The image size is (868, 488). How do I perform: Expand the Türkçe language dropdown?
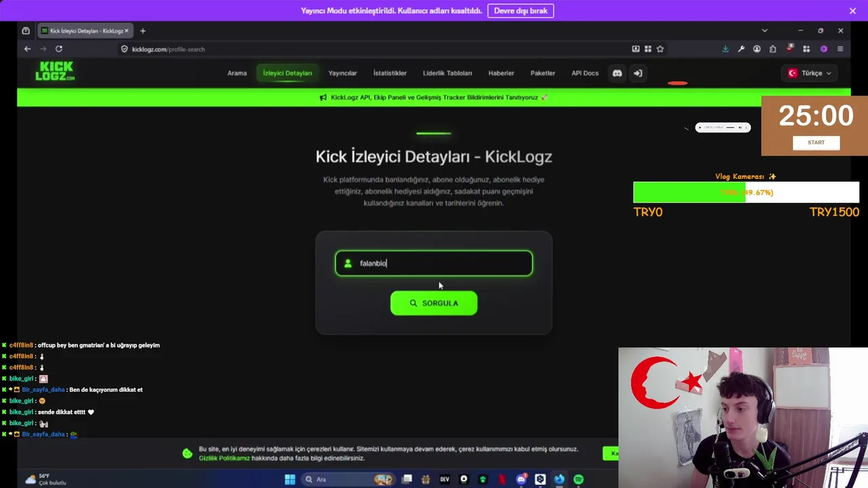click(810, 73)
